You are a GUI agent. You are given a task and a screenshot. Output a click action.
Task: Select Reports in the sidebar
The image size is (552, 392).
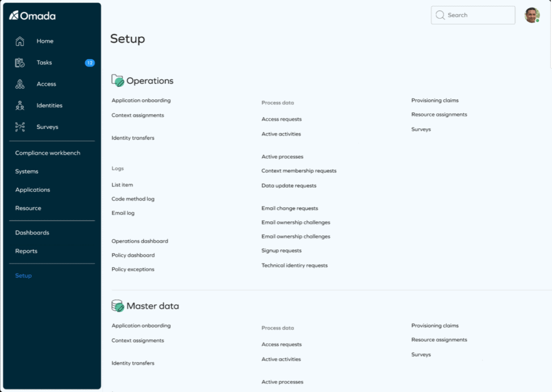27,251
